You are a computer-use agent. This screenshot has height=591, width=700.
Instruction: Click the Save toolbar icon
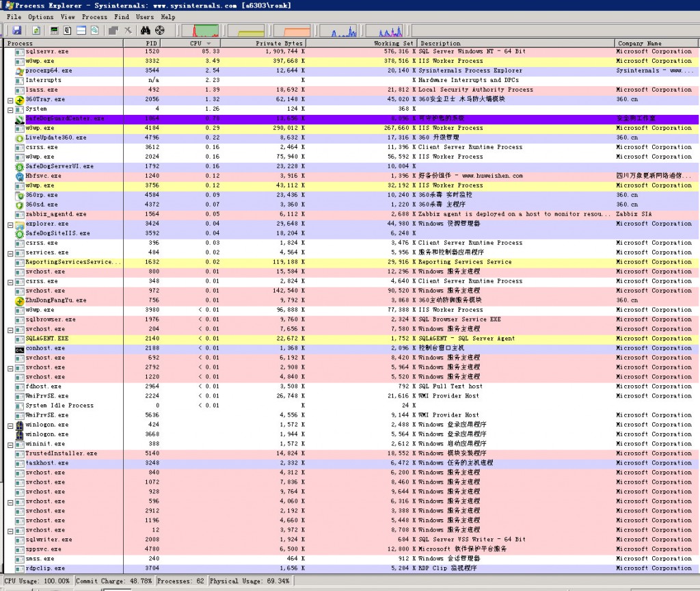(16, 30)
